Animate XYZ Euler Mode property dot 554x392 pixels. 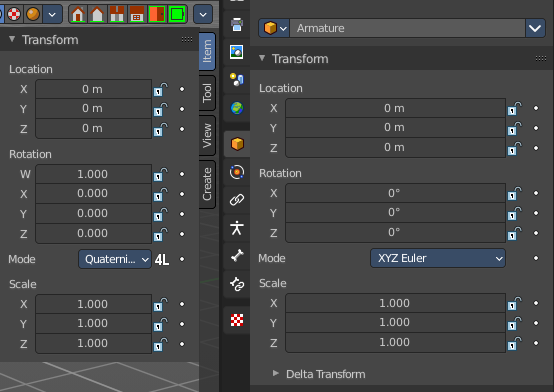536,258
